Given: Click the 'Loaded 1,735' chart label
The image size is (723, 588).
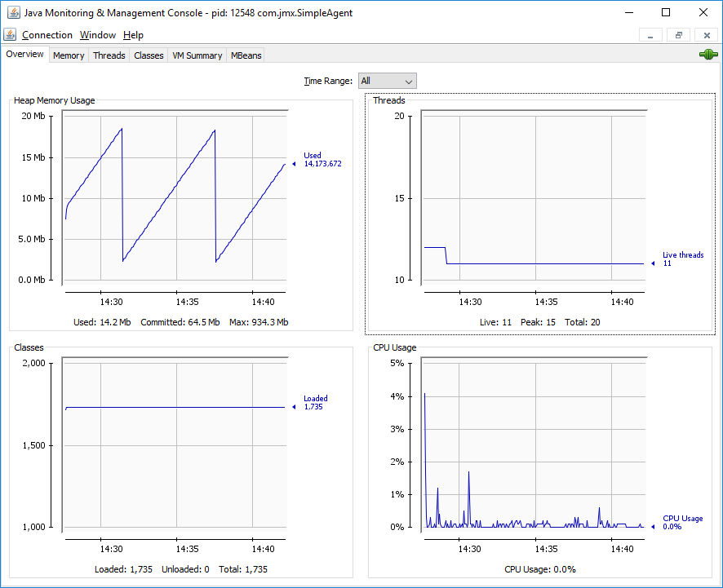Looking at the screenshot, I should click(315, 402).
